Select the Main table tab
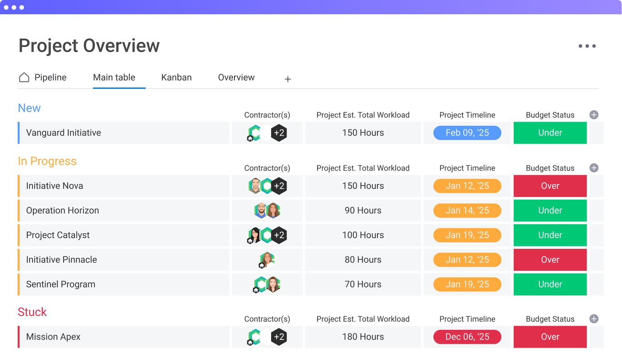 click(x=114, y=77)
